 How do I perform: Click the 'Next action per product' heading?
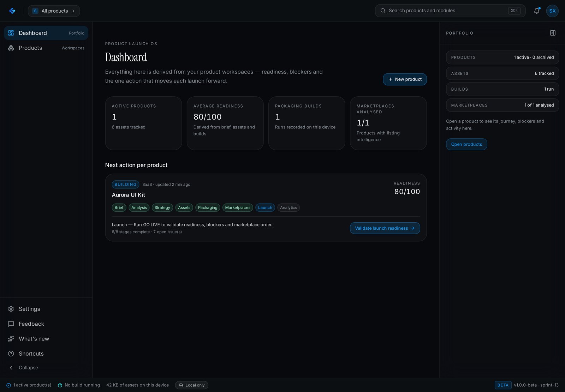click(x=136, y=165)
